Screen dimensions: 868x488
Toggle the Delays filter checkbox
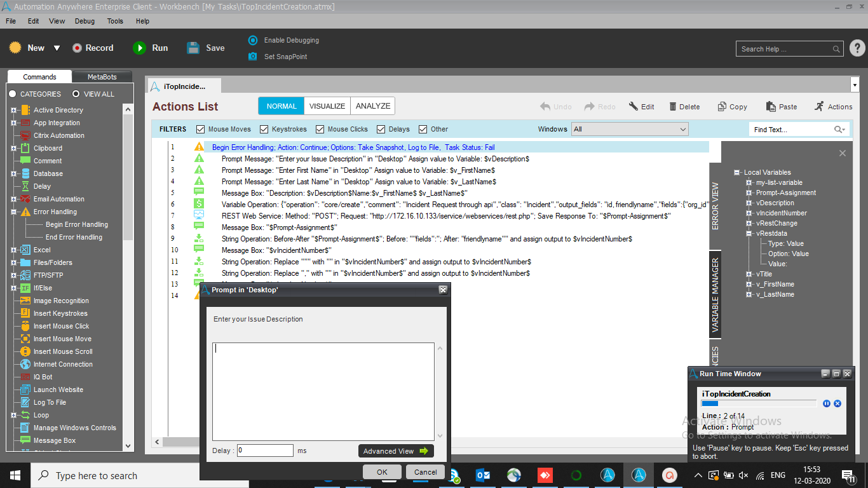pos(381,129)
